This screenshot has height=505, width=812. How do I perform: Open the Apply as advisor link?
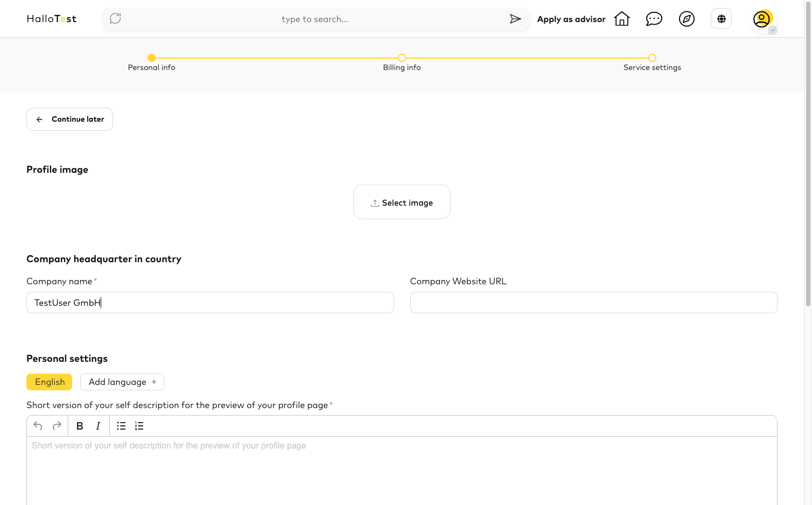point(571,19)
